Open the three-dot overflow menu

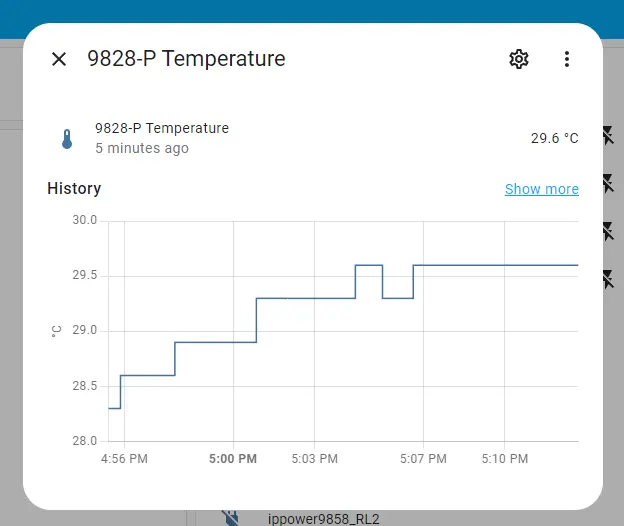(x=567, y=59)
